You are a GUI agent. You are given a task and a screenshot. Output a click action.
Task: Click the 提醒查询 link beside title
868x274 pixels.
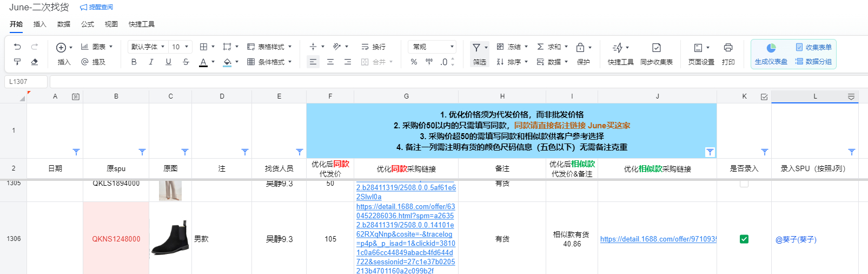pos(97,7)
